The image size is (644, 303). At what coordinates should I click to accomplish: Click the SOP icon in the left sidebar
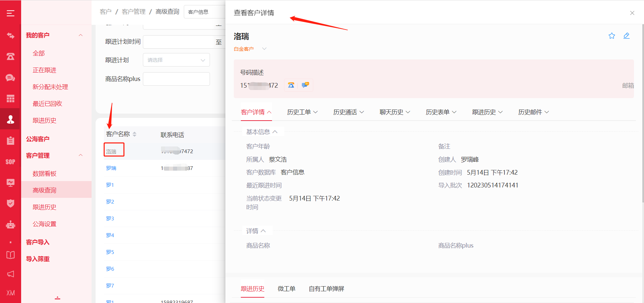click(x=10, y=162)
